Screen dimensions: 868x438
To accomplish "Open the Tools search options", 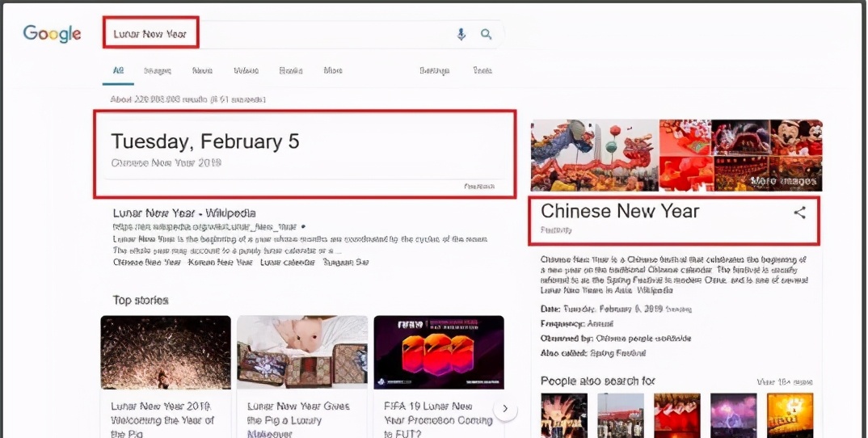I will click(482, 71).
